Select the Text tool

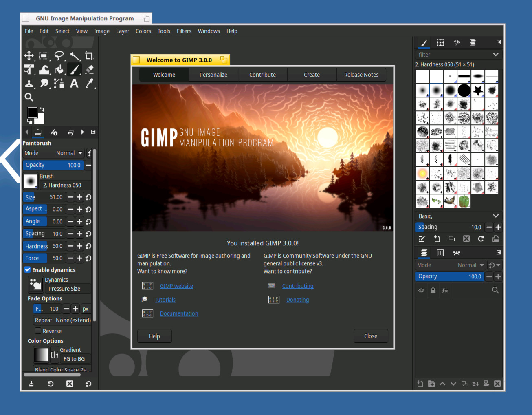(x=74, y=84)
